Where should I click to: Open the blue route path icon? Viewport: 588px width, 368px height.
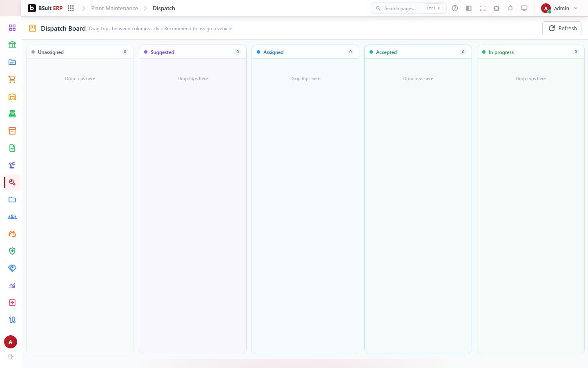pos(12,320)
